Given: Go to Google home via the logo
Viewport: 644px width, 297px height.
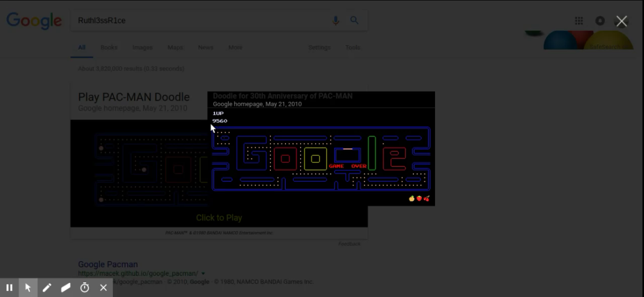Looking at the screenshot, I should click(x=34, y=21).
